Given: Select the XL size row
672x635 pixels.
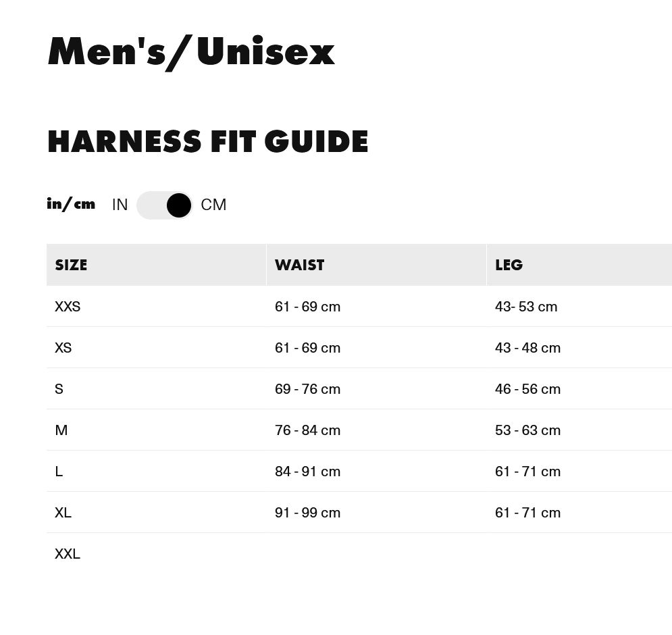Looking at the screenshot, I should (63, 512).
